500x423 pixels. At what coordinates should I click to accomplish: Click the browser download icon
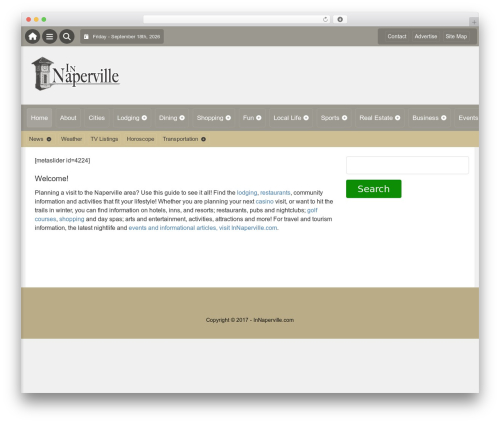340,19
